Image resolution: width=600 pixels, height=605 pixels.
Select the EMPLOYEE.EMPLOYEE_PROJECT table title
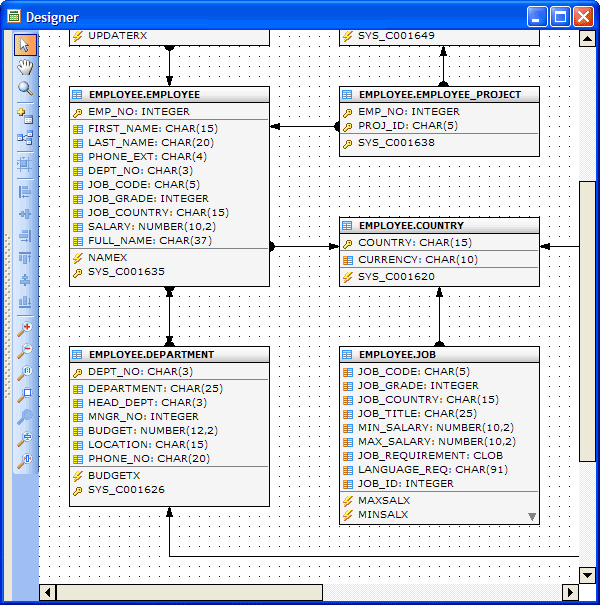[x=440, y=95]
